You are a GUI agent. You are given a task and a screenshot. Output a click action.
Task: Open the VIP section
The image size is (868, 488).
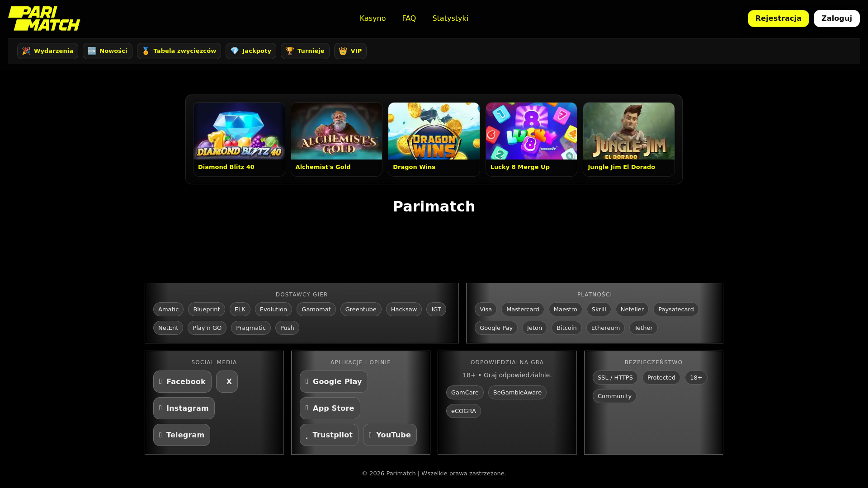coord(350,51)
